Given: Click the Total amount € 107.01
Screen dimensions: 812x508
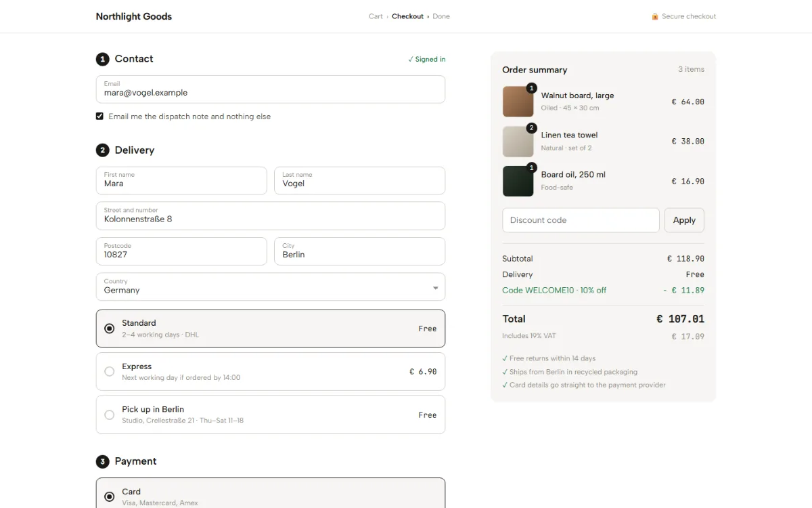Looking at the screenshot, I should point(680,319).
